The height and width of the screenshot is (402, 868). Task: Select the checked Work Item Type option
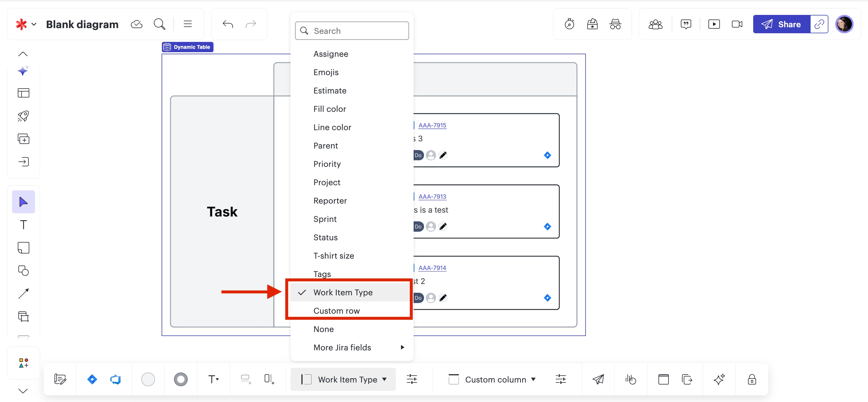343,292
